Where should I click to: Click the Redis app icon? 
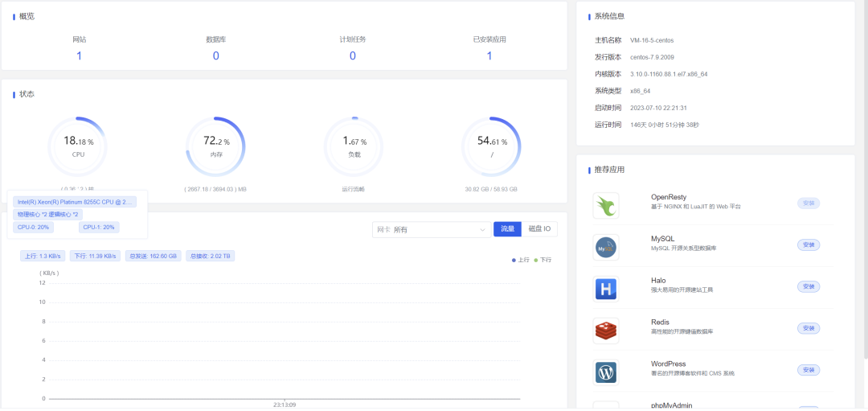pyautogui.click(x=606, y=331)
